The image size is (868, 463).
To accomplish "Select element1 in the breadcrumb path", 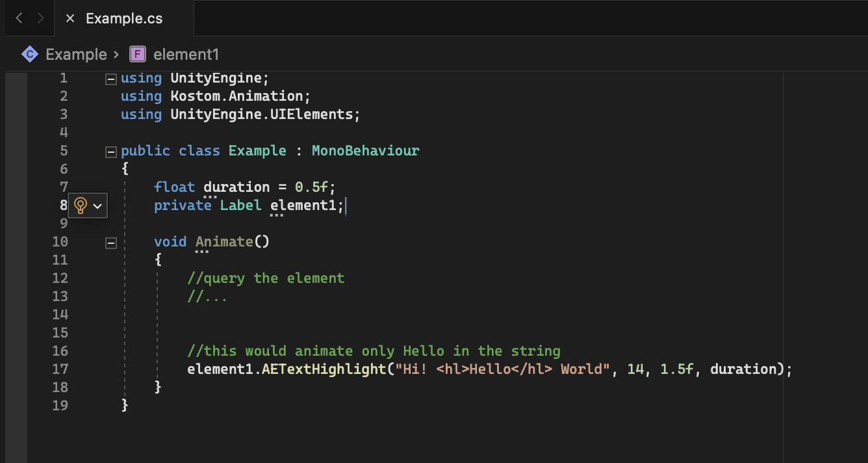I will (186, 54).
